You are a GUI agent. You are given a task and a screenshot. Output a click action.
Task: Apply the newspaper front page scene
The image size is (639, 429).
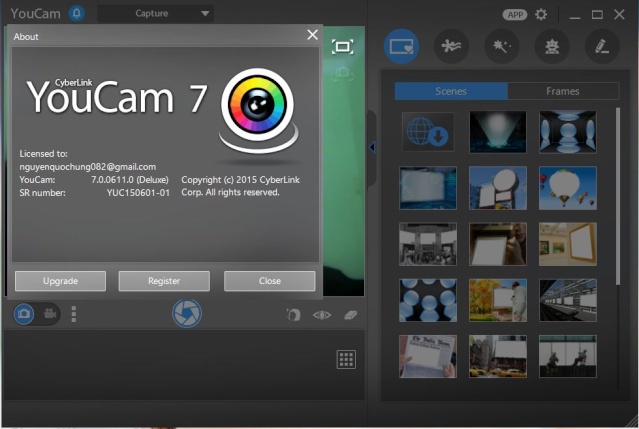point(428,356)
